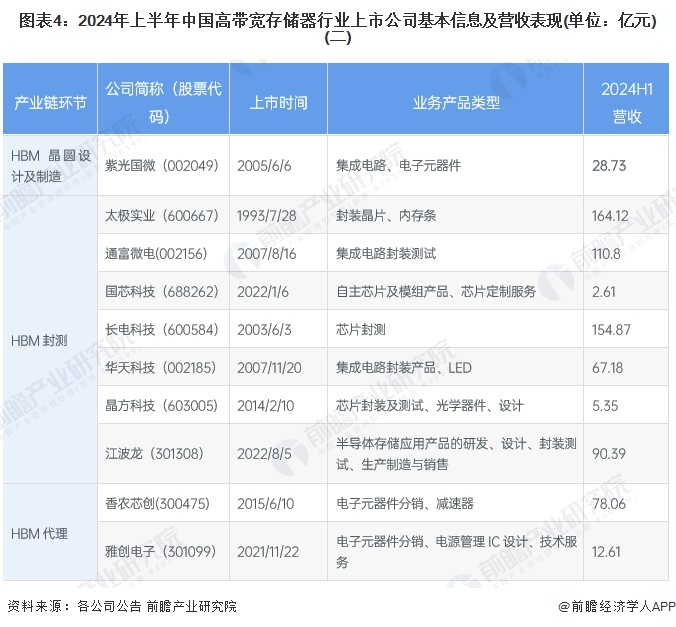Click the listing date 2007/8/16

[266, 254]
